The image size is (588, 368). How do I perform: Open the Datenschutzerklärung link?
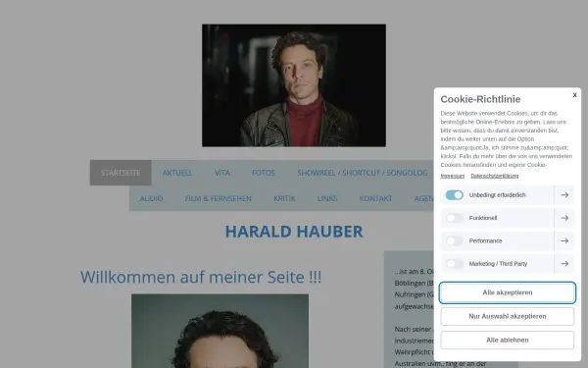pos(494,176)
